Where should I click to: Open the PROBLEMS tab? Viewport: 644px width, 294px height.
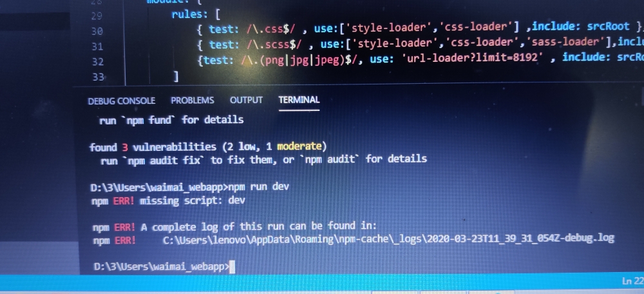point(192,101)
